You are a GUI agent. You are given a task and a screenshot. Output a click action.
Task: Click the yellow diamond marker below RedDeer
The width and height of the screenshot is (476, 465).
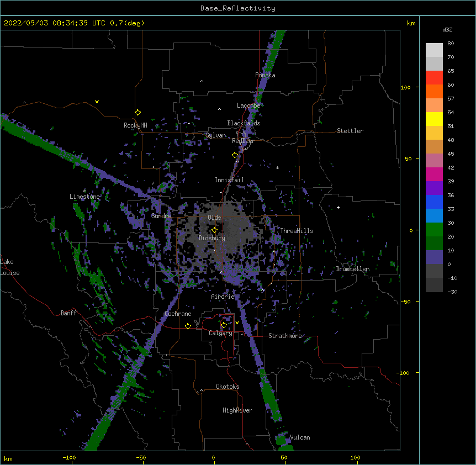click(235, 155)
